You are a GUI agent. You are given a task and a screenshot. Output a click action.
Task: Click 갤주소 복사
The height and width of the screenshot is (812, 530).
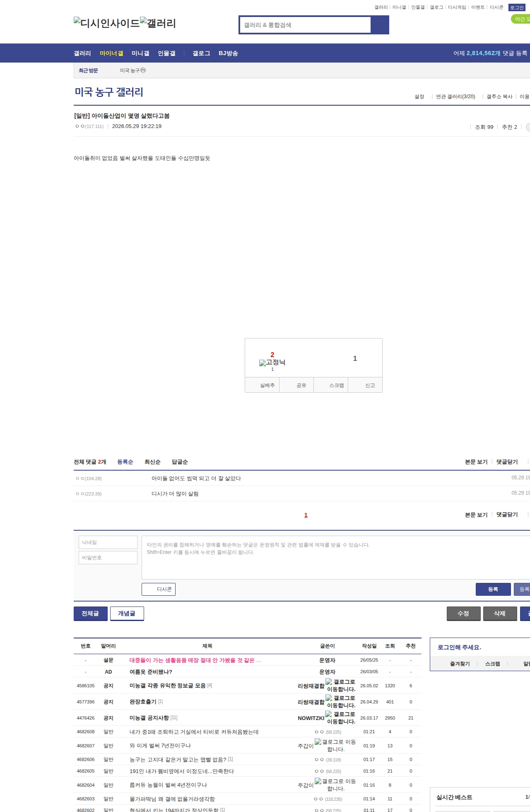pos(499,97)
